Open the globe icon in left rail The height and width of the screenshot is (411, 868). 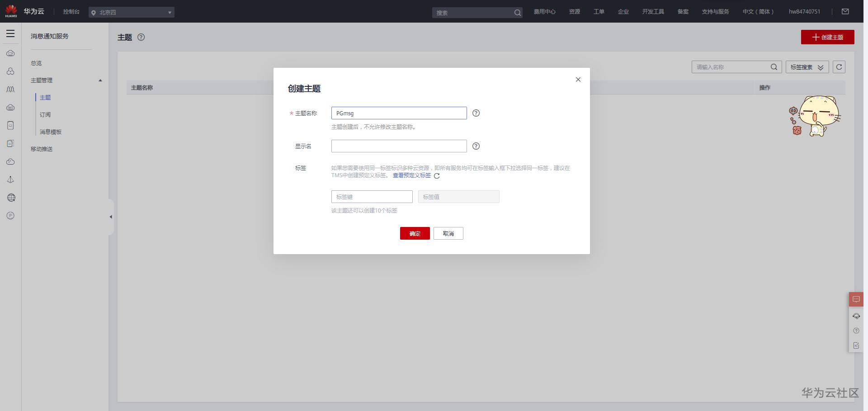pyautogui.click(x=11, y=198)
